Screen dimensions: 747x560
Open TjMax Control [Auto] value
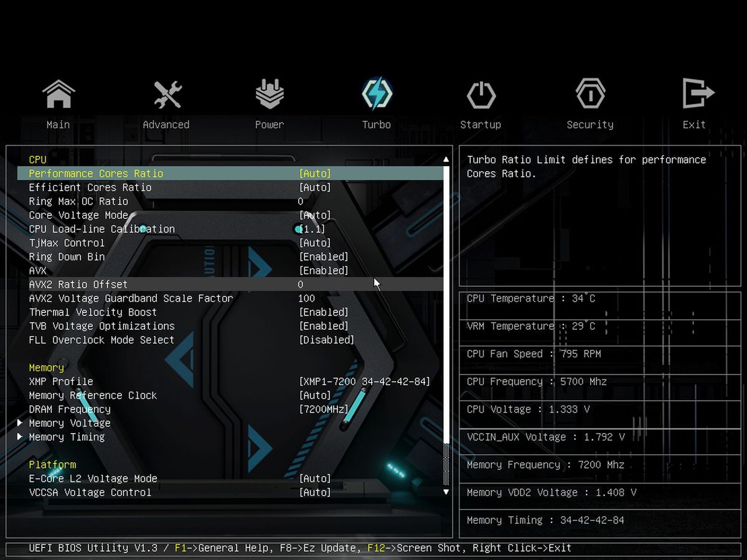point(315,243)
